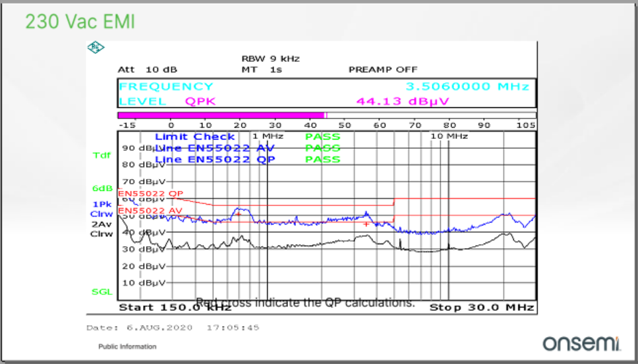Click the red EN55022 QP limit label
Screen dimensions: 638x364
pos(150,194)
